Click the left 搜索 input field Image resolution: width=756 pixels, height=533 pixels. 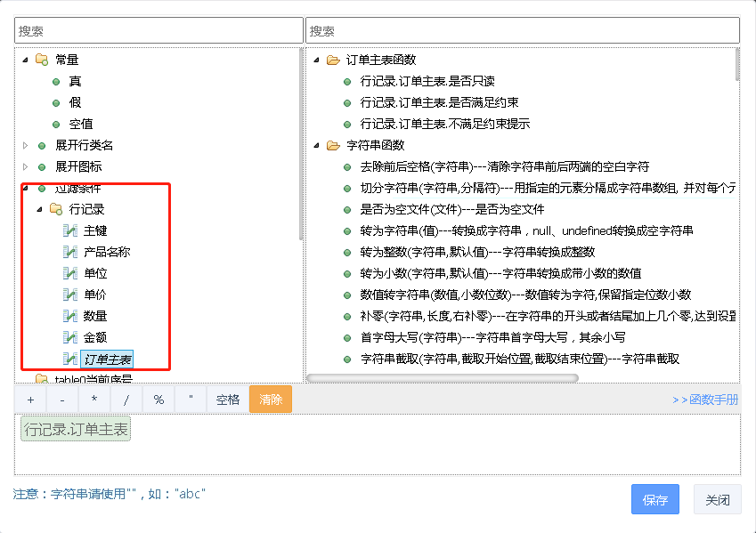click(x=159, y=30)
